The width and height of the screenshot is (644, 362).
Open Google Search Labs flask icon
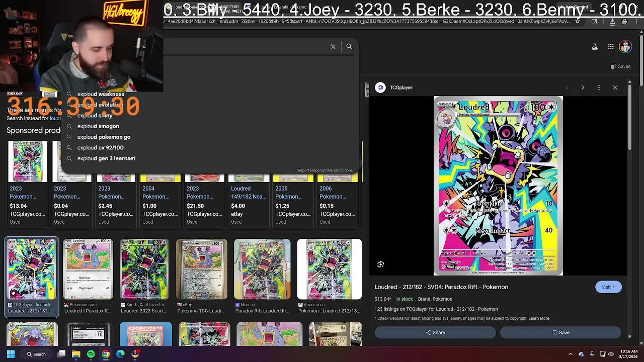pos(595,47)
